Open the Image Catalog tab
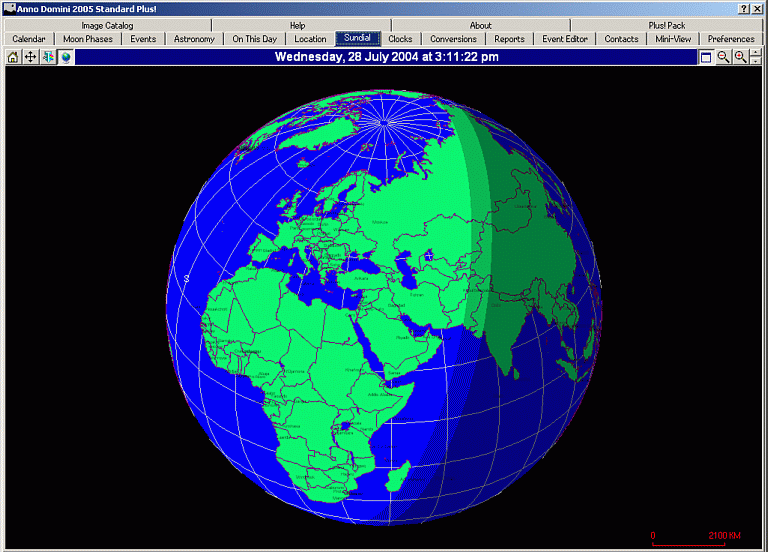The width and height of the screenshot is (768, 552). [x=107, y=25]
